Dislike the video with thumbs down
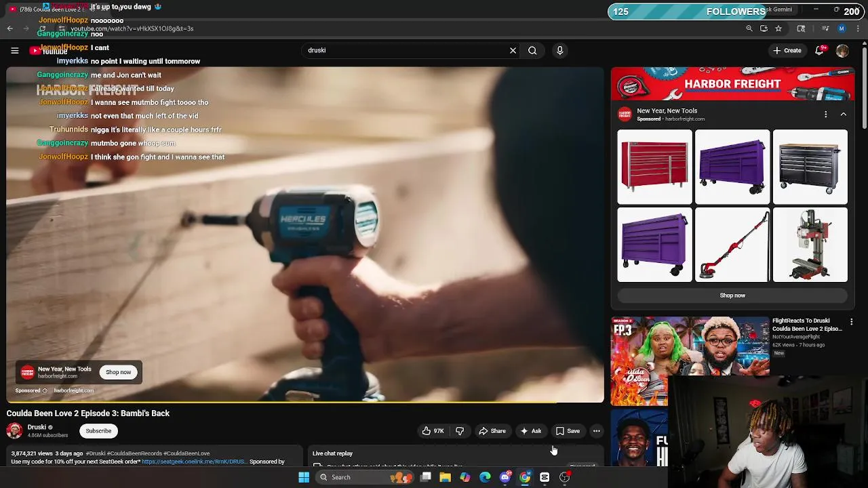Image resolution: width=868 pixels, height=488 pixels. point(460,431)
